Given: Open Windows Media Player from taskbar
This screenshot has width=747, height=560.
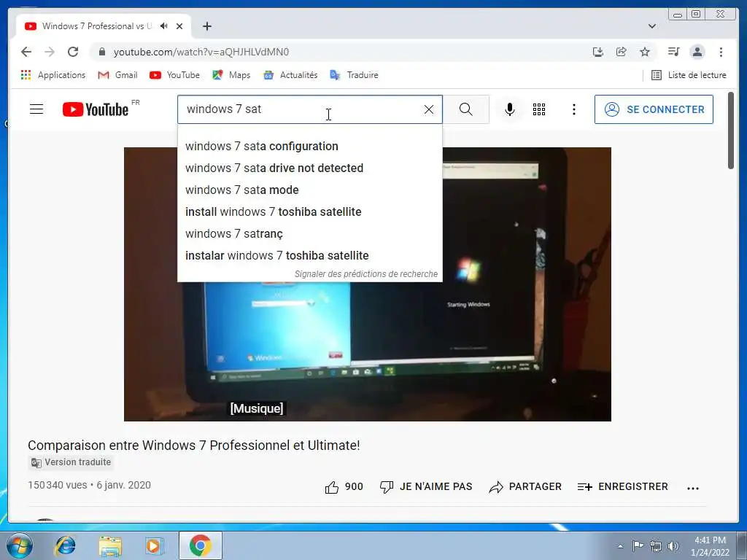Looking at the screenshot, I should [155, 545].
